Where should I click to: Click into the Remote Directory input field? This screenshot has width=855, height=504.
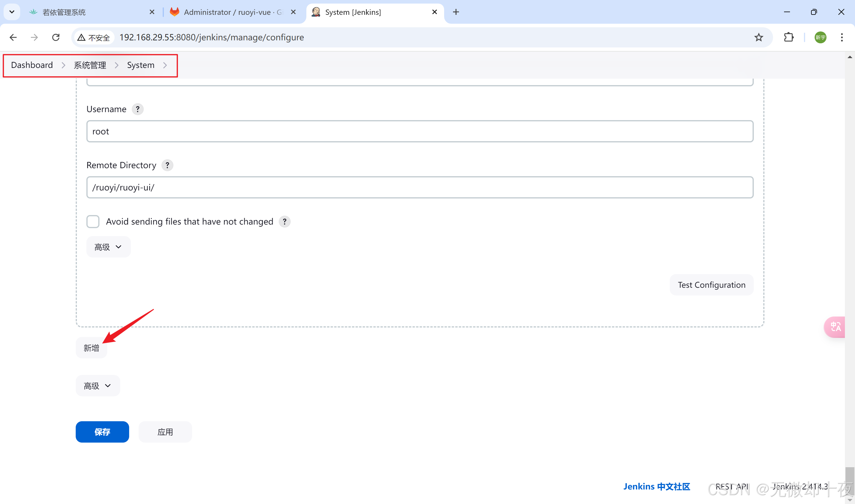pos(419,187)
